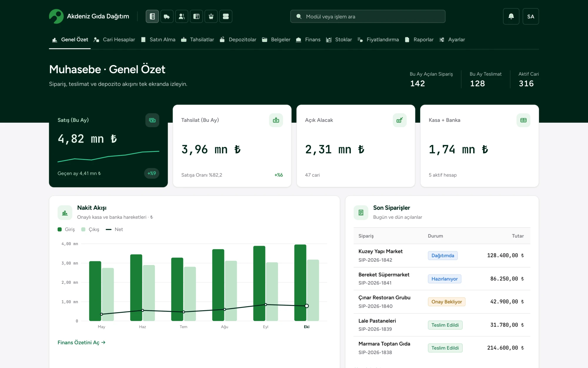The width and height of the screenshot is (588, 368).
Task: Click the 'Onay Bekliyor' status badge
Action: tap(447, 302)
